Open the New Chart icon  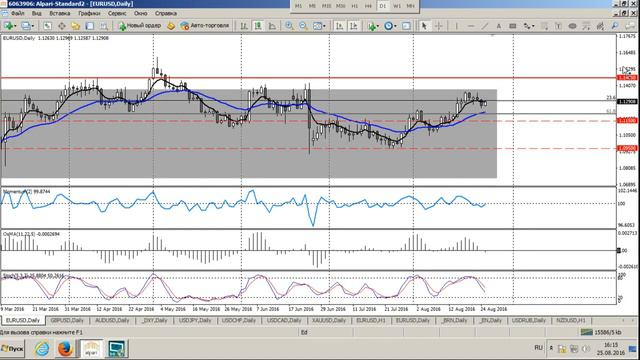[8, 26]
